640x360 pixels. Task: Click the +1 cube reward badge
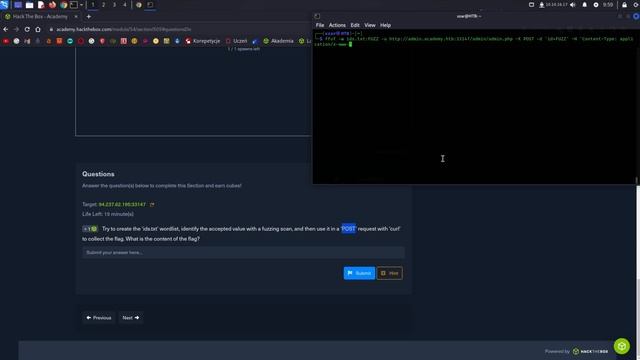(90, 229)
